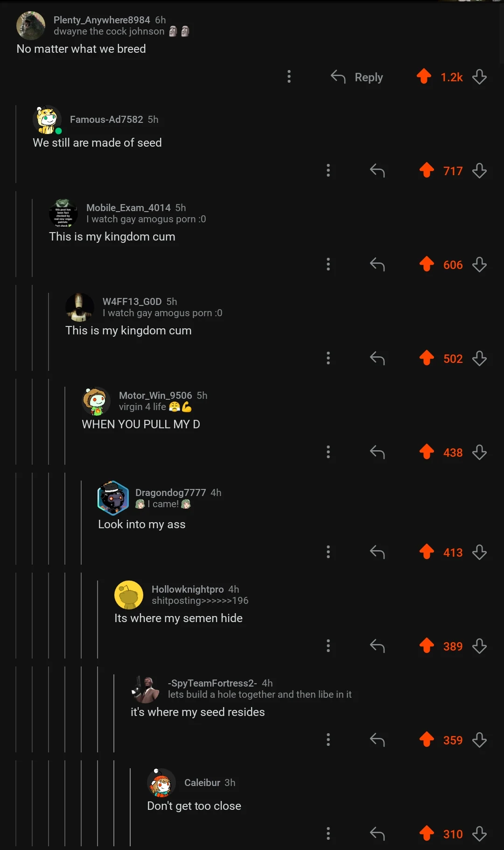
Task: Click the upvote arrow beside 310
Action: pos(427,833)
